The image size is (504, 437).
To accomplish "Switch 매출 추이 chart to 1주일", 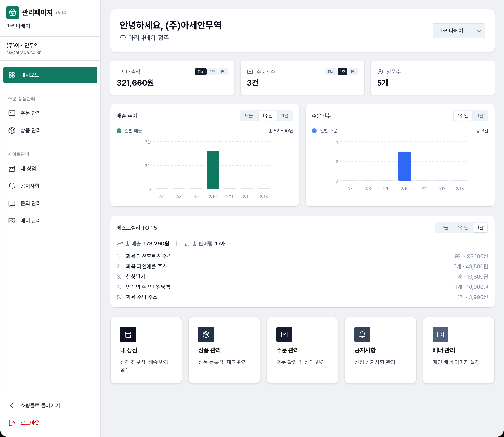I will pos(268,116).
